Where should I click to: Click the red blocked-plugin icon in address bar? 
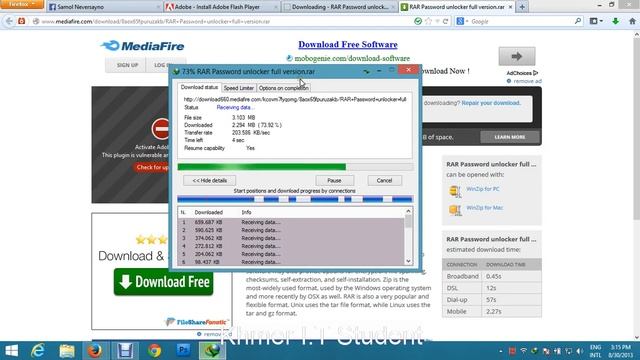pos(22,21)
